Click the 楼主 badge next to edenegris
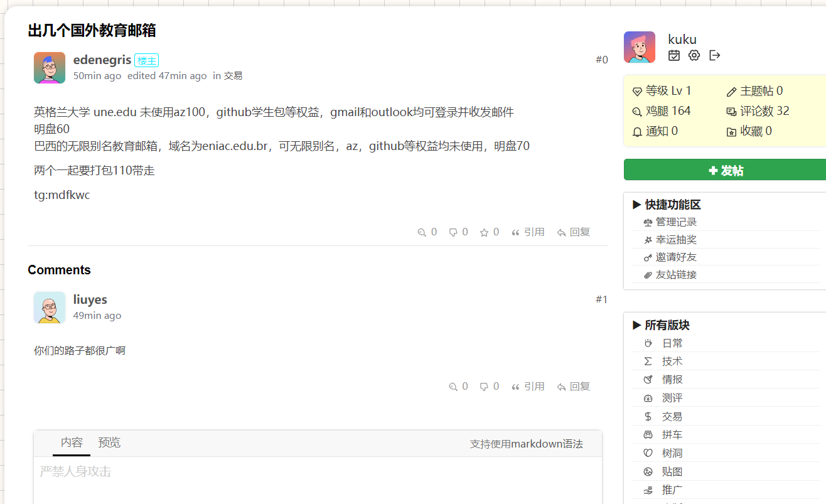Image resolution: width=826 pixels, height=504 pixels. pos(147,60)
